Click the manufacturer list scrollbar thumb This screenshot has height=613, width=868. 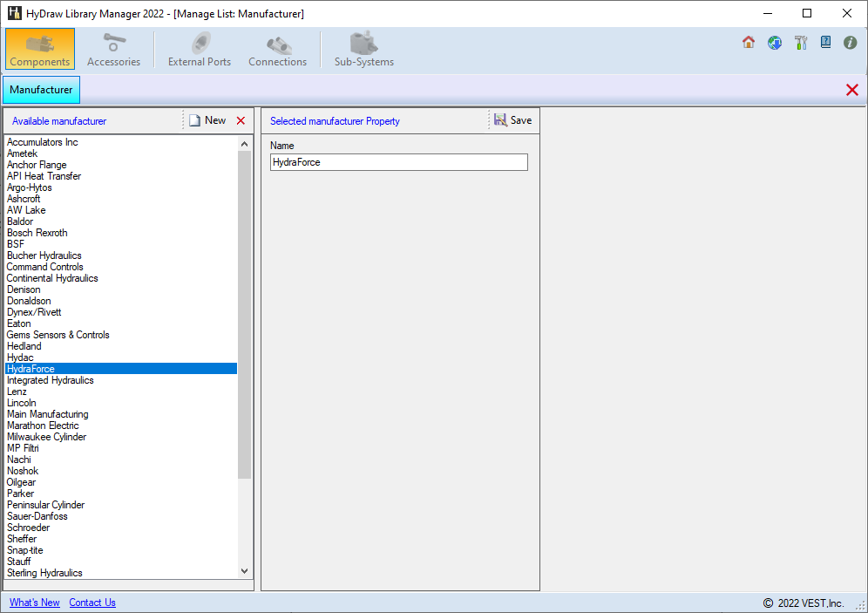(245, 315)
